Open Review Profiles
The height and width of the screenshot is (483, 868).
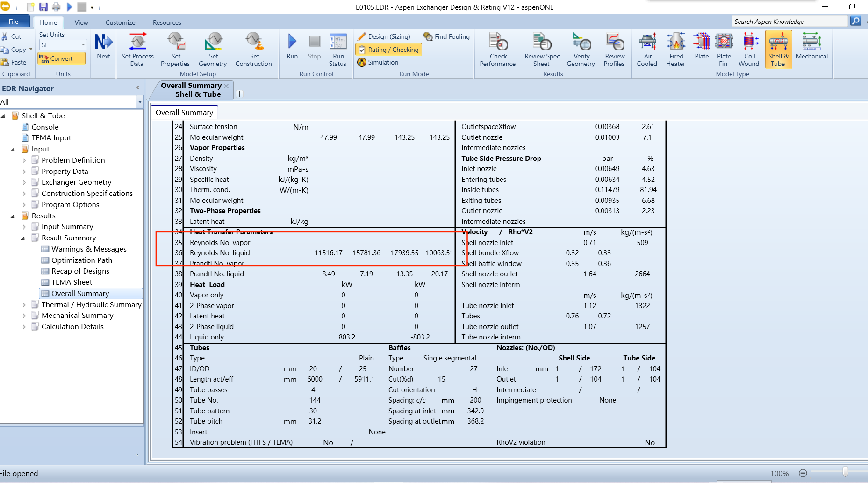click(614, 50)
